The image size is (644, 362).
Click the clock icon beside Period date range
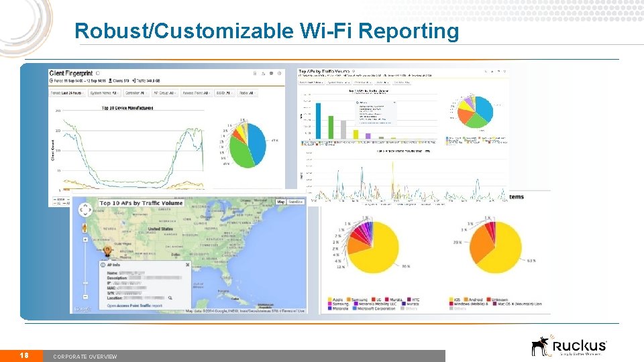coord(52,81)
